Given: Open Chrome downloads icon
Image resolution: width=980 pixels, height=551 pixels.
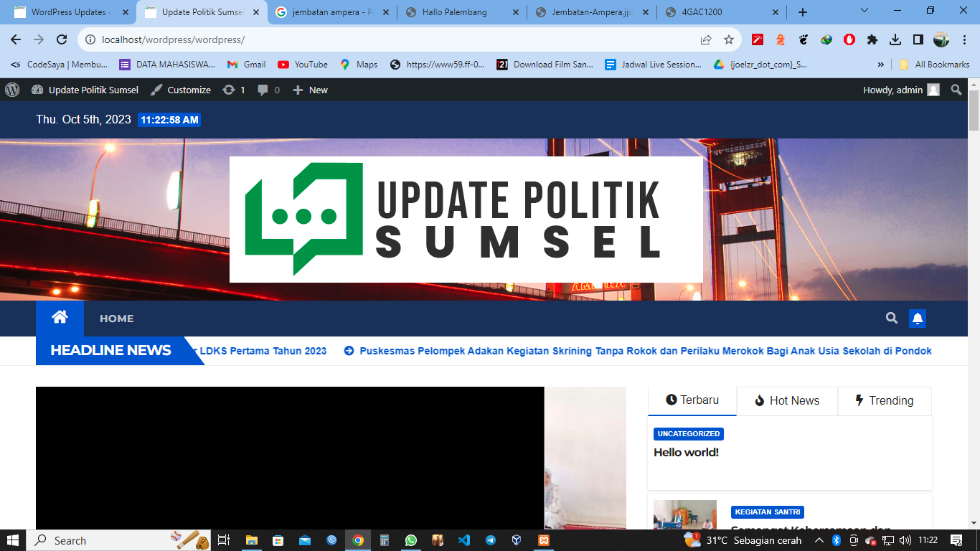Looking at the screenshot, I should [895, 39].
